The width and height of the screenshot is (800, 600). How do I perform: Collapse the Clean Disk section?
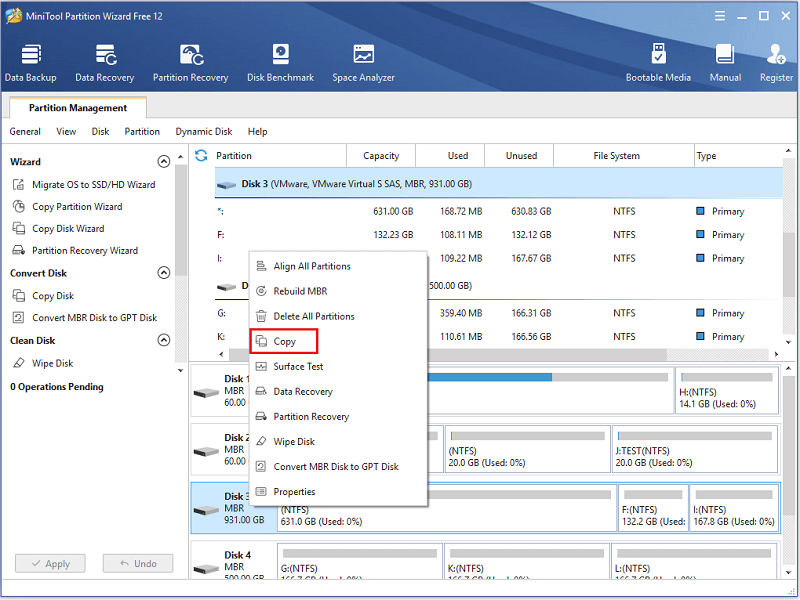(x=163, y=340)
